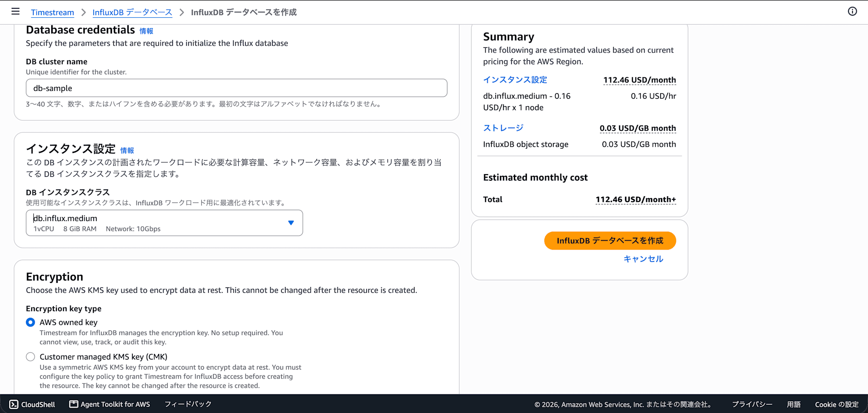Go to InfluxDB データベース breadcrumb
The height and width of the screenshot is (413, 868).
(132, 12)
